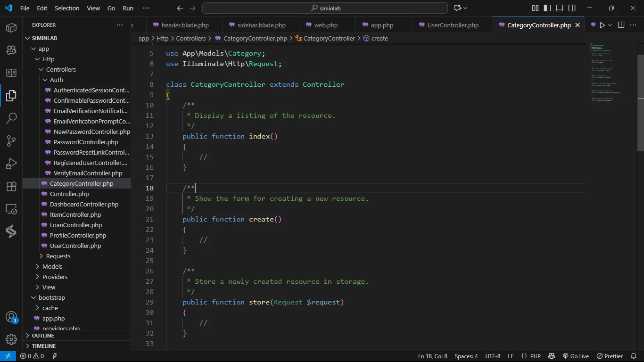Expand the OUTLINE section

tap(43, 336)
